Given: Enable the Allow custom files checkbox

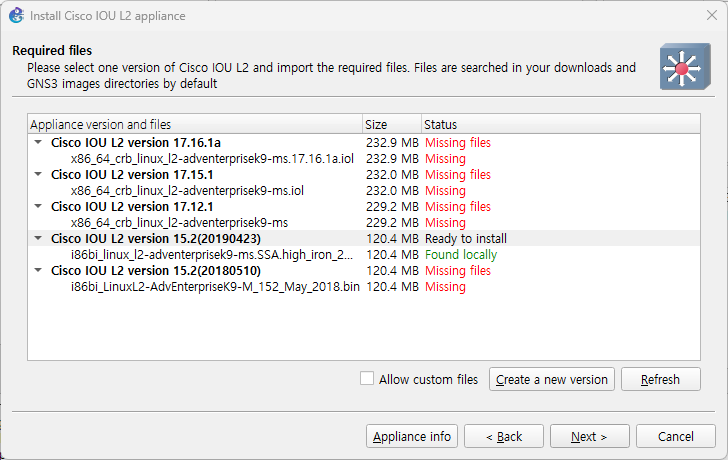Looking at the screenshot, I should 367,379.
